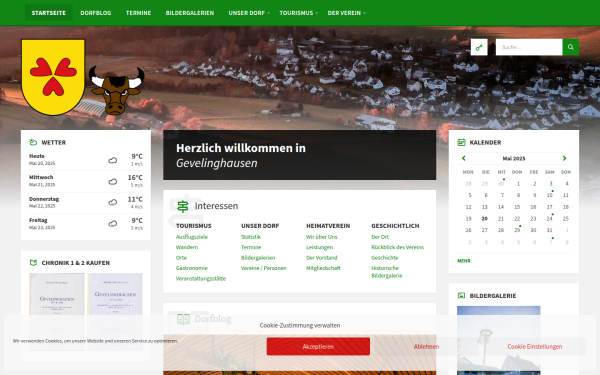Open the Mitgliedschaft link
The width and height of the screenshot is (600, 375).
pos(323,268)
